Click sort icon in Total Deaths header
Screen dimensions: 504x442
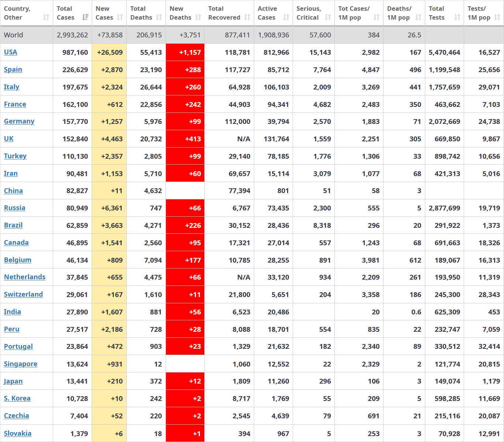[x=159, y=17]
